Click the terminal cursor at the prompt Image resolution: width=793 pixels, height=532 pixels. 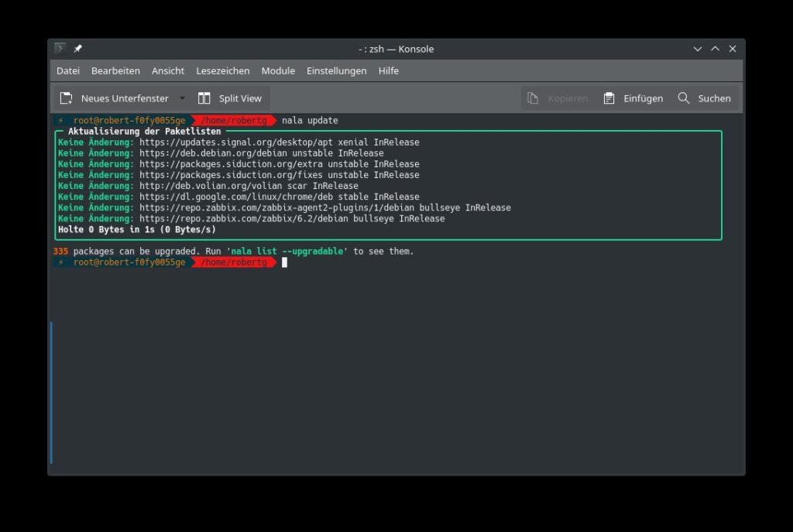284,262
